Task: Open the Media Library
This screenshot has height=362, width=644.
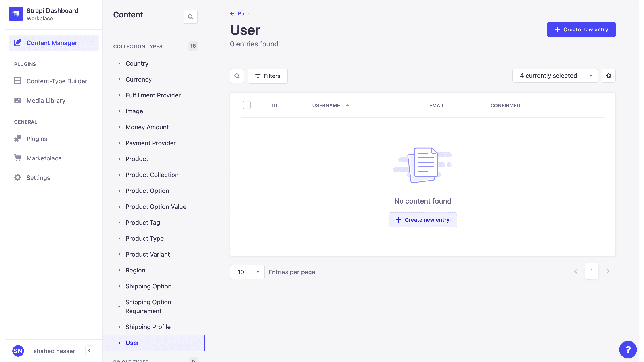Action: [x=46, y=100]
